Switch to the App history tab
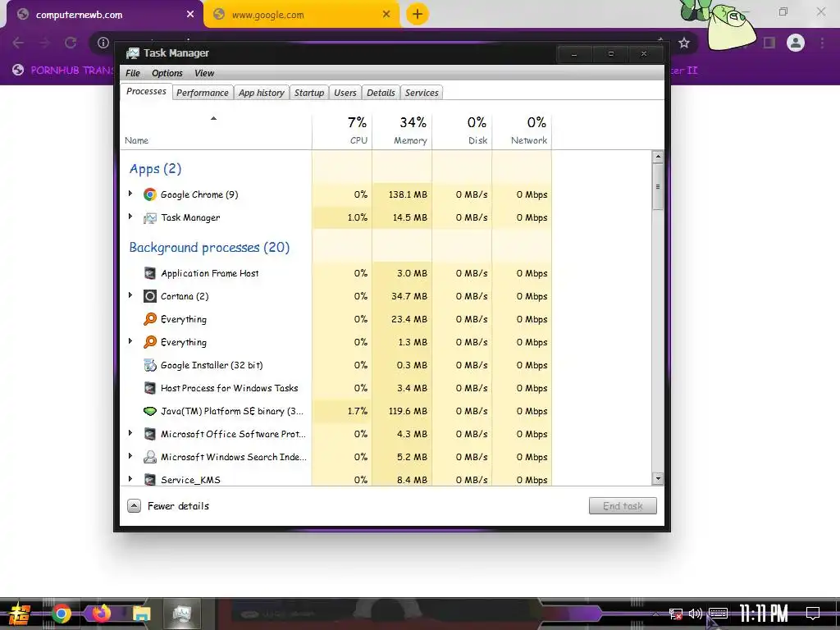This screenshot has width=840, height=630. pyautogui.click(x=262, y=93)
